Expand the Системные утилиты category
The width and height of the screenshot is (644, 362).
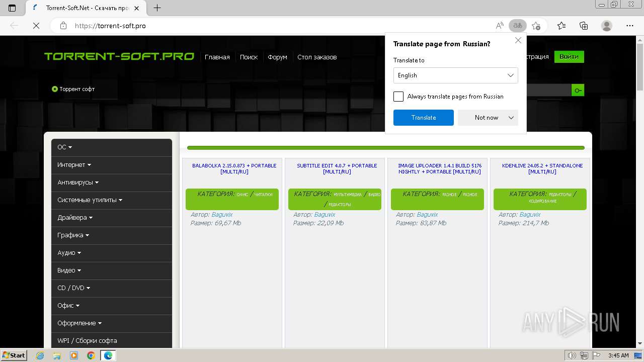112,200
